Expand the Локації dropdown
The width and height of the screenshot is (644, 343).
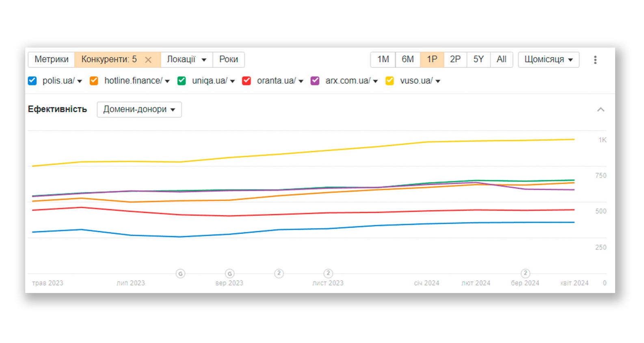[186, 59]
